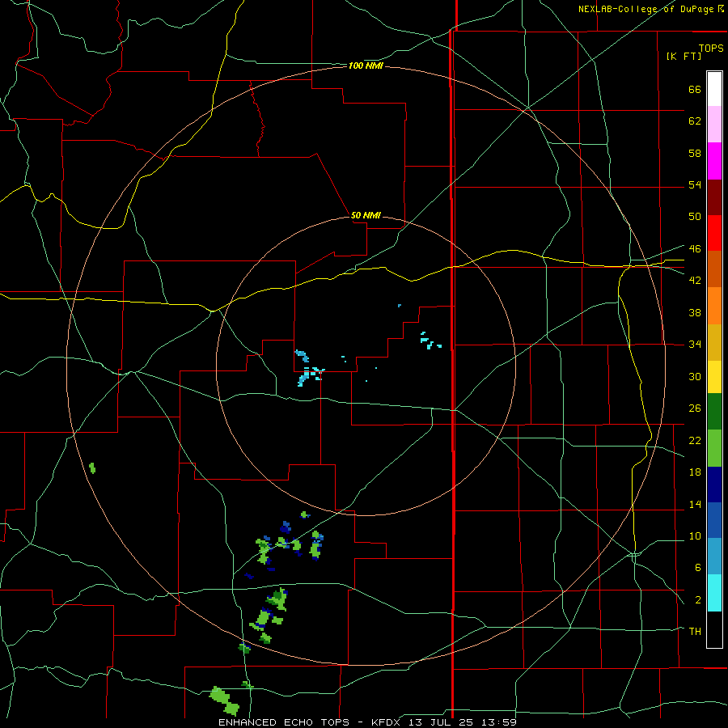
Task: Click the black TH threshold swatch
Action: [x=714, y=629]
